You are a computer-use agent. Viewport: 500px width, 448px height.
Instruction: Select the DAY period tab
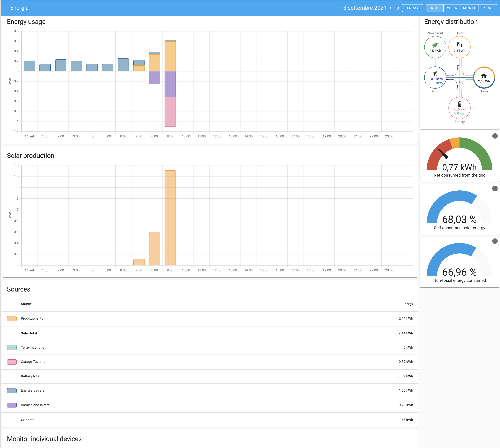[434, 8]
